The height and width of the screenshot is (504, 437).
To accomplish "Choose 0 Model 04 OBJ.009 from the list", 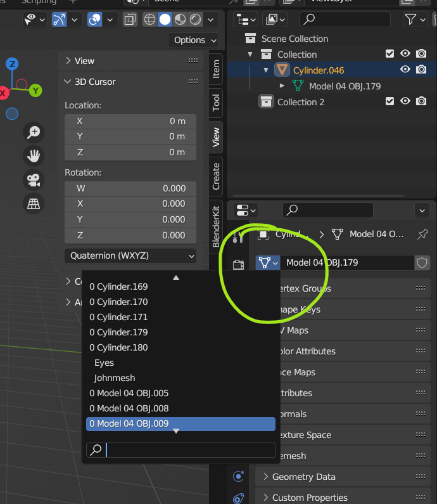I will pos(180,424).
